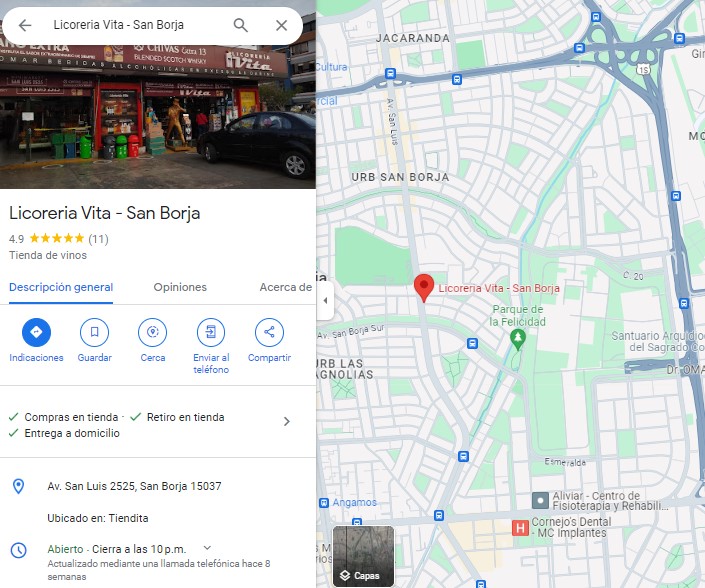This screenshot has width=705, height=588.
Task: Click the back arrow in search bar
Action: (25, 25)
